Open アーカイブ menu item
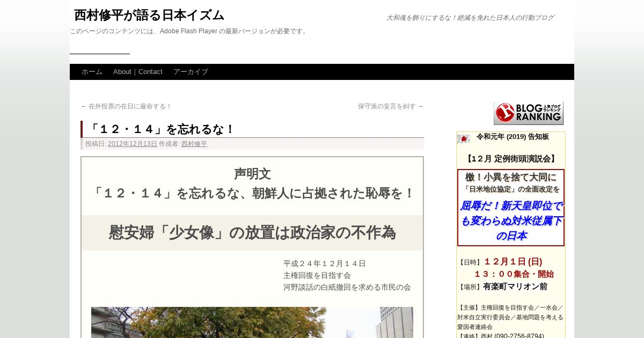The height and width of the screenshot is (338, 644). tap(191, 72)
